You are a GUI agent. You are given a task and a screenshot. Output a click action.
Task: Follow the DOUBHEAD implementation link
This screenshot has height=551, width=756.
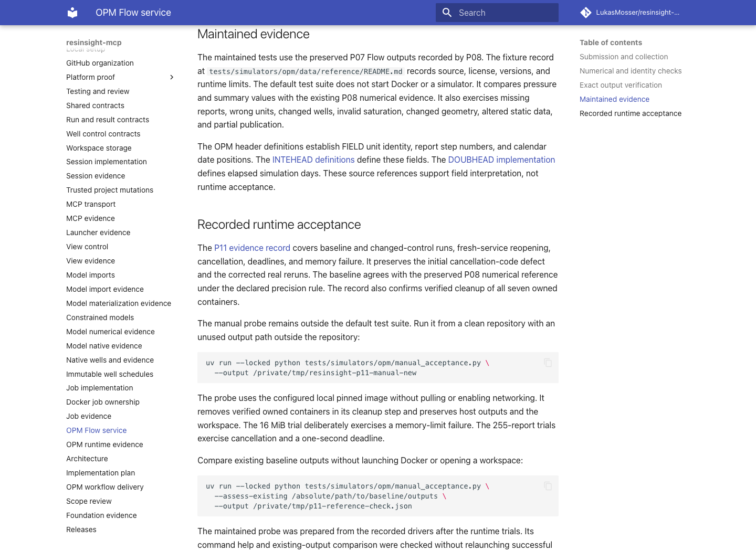pyautogui.click(x=501, y=160)
